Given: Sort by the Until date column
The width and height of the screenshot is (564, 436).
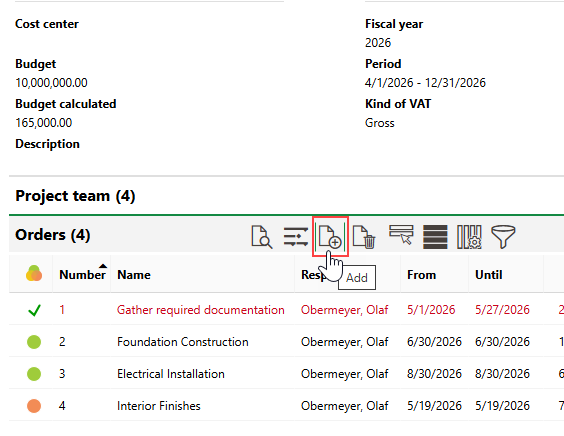Looking at the screenshot, I should coord(488,275).
